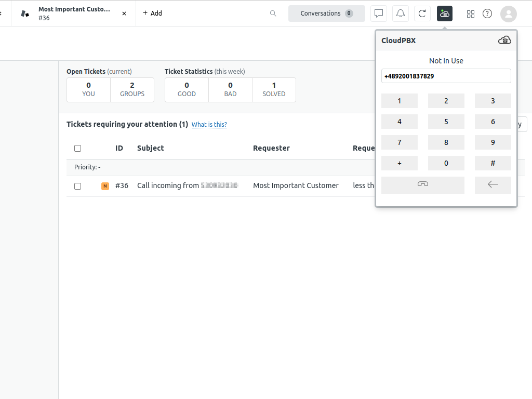Click the Add tab button
The image size is (532, 399).
click(152, 14)
